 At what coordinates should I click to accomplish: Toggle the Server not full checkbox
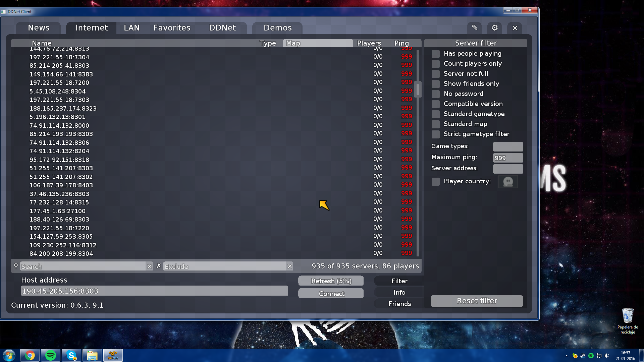pyautogui.click(x=436, y=74)
